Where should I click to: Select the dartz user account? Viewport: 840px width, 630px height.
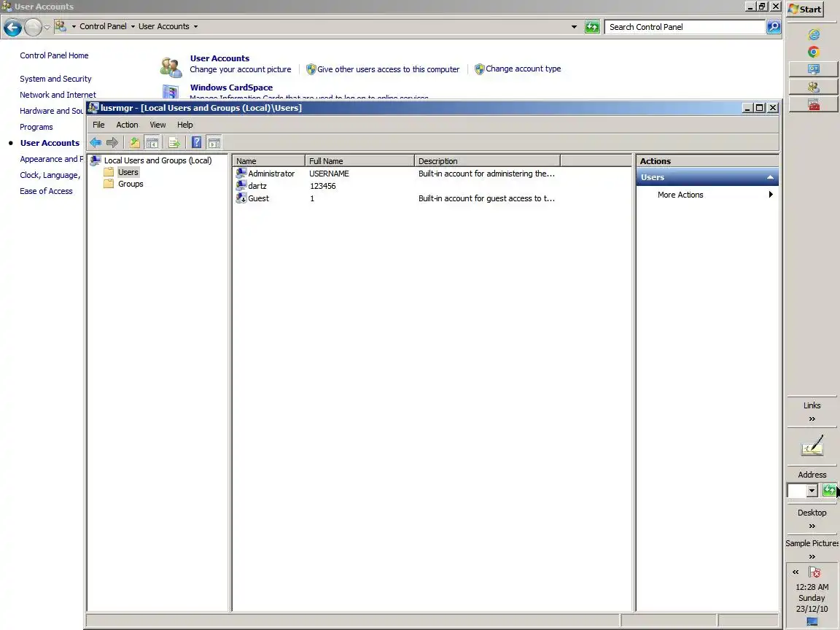(x=257, y=186)
